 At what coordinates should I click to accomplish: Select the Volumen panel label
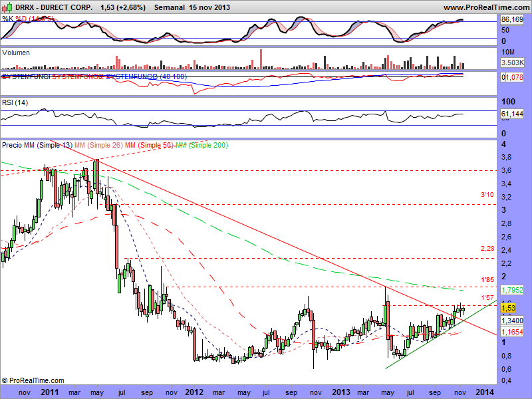coord(15,53)
